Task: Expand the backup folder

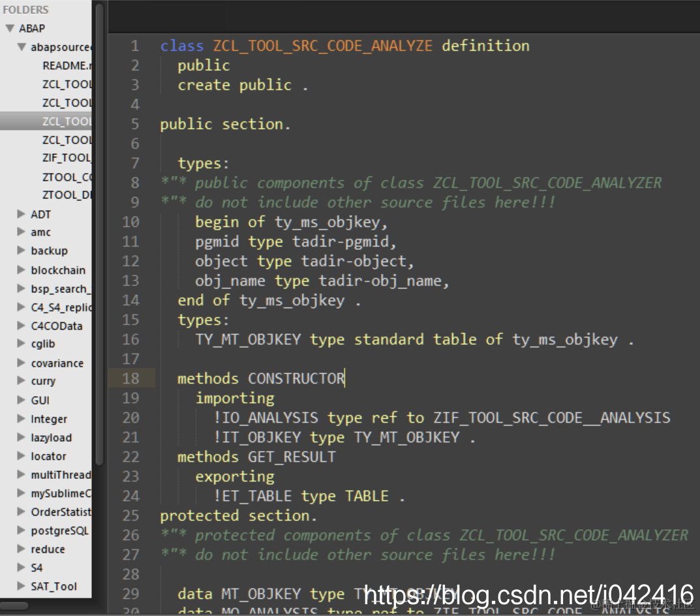Action: point(21,250)
